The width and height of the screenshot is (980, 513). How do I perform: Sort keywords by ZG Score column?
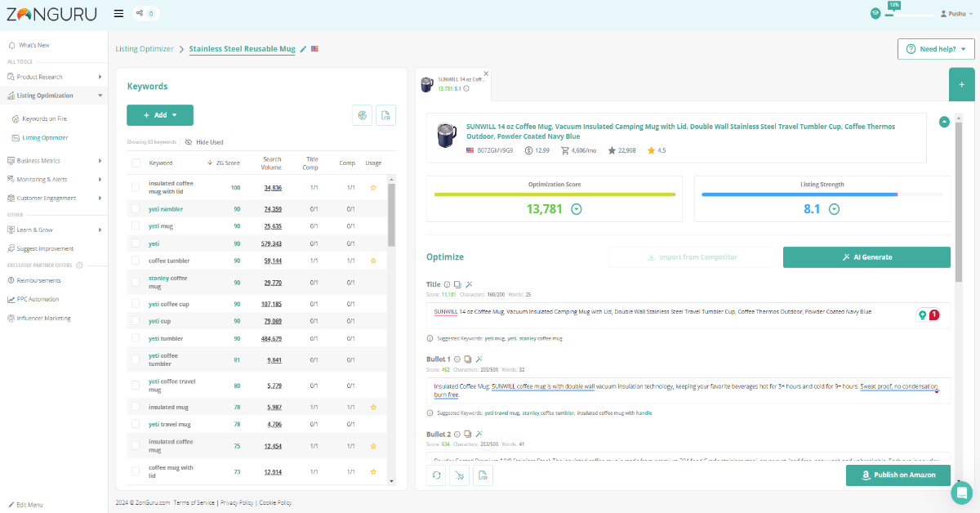tap(223, 163)
